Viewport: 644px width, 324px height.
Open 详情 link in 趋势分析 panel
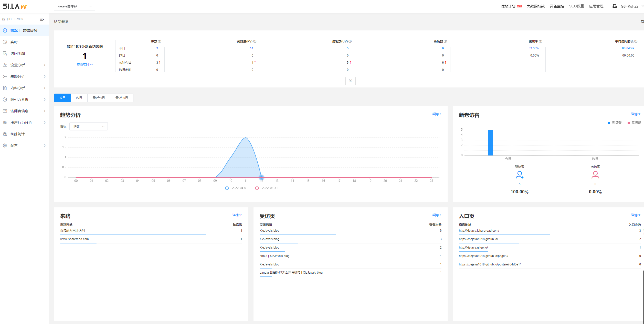[436, 114]
